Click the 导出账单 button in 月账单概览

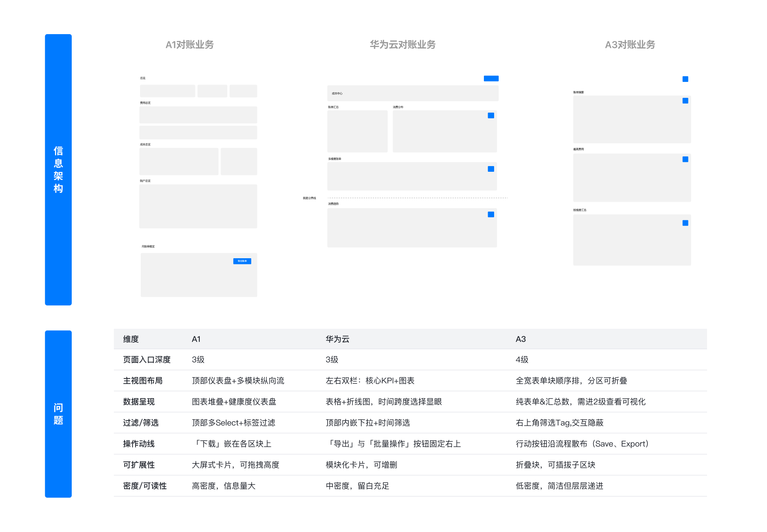coord(242,261)
